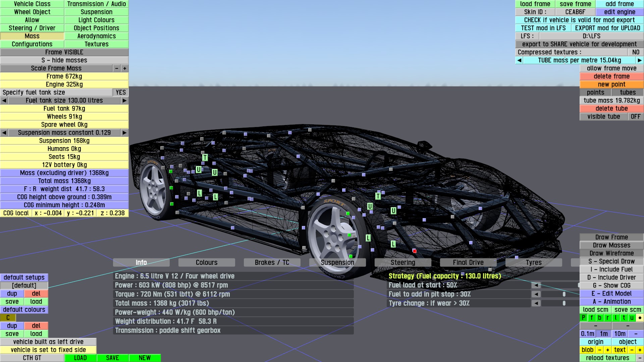This screenshot has height=362, width=644.
Task: Toggle Compressed textures NO option
Action: pyautogui.click(x=635, y=52)
